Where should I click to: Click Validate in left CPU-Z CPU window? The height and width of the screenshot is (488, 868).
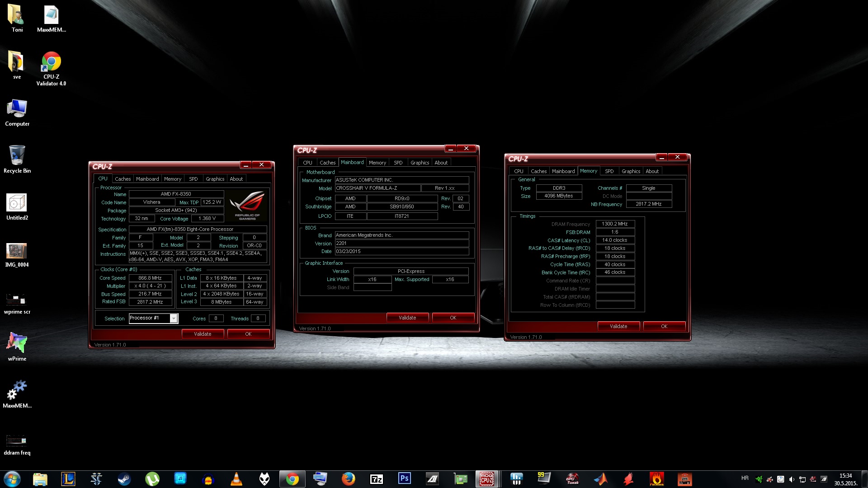203,334
